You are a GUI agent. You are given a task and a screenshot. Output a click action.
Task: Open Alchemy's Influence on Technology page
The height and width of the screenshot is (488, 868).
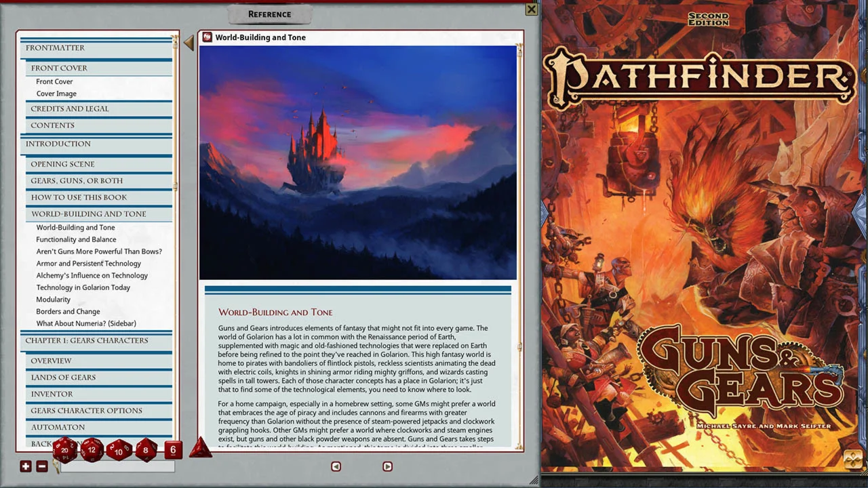(92, 275)
